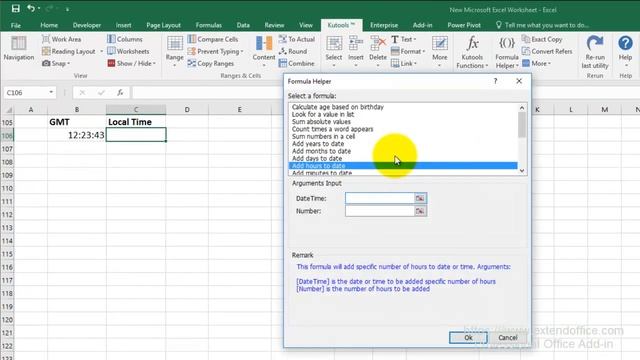Click the Kutools Insert icon
The image size is (640, 360).
pyautogui.click(x=356, y=44)
